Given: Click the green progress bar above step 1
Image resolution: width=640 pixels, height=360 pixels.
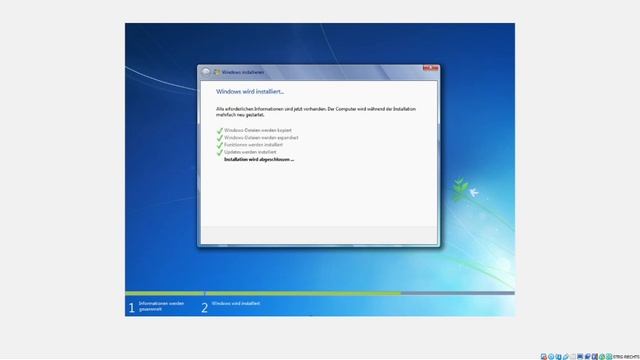Looking at the screenshot, I should pos(164,293).
